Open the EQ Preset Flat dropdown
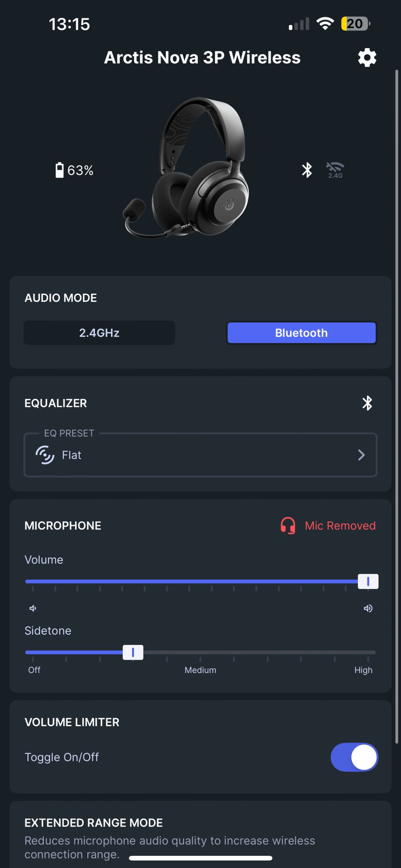Viewport: 401px width, 868px height. coord(200,455)
